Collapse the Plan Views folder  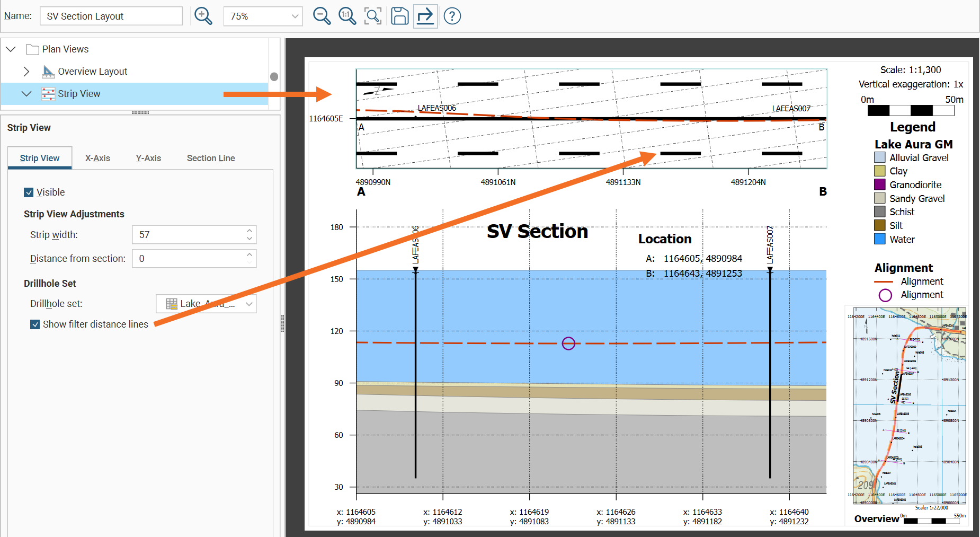11,49
